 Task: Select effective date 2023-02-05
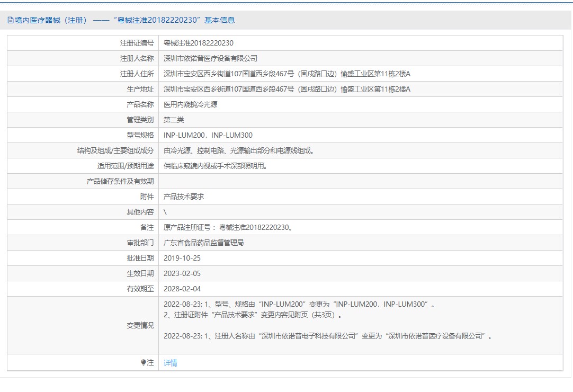click(182, 273)
